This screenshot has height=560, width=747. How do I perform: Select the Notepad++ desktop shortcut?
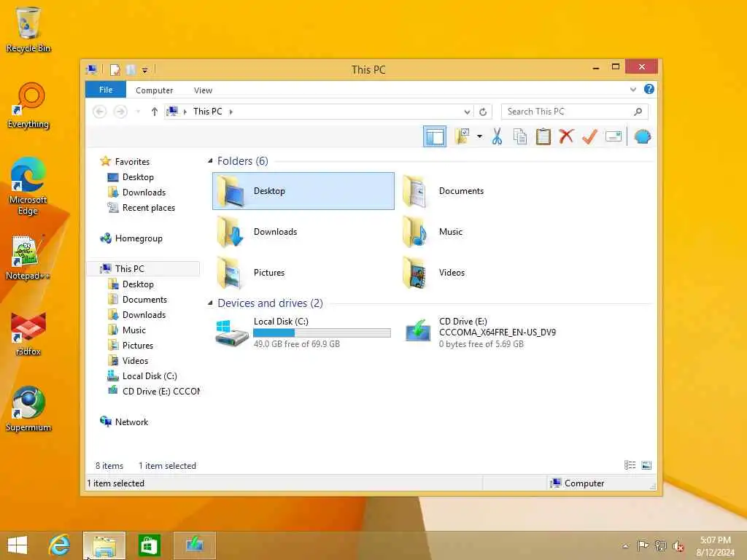coord(27,257)
